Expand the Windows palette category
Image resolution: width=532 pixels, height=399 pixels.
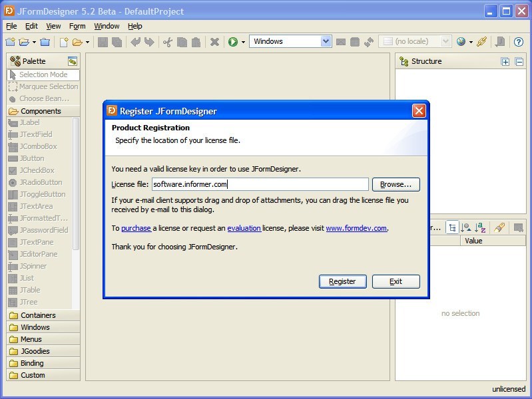pyautogui.click(x=43, y=327)
